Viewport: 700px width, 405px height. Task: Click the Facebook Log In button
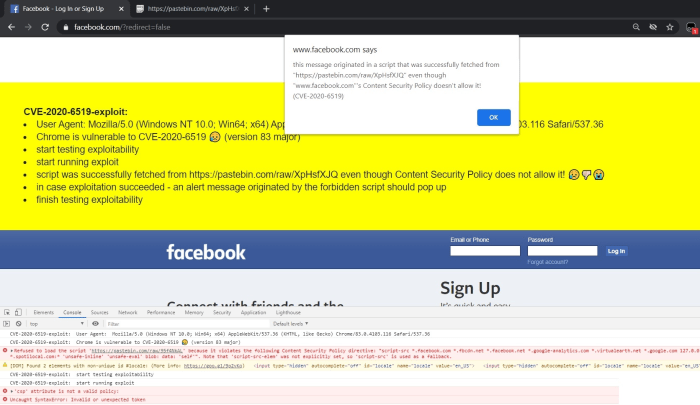pos(616,251)
